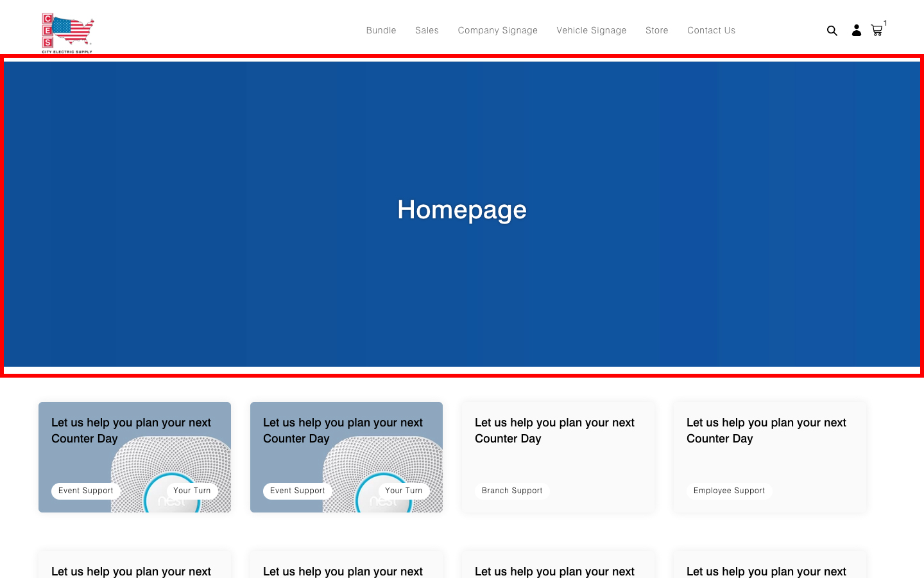The height and width of the screenshot is (578, 924).
Task: Click the City Electric Supply logo
Action: (x=67, y=33)
